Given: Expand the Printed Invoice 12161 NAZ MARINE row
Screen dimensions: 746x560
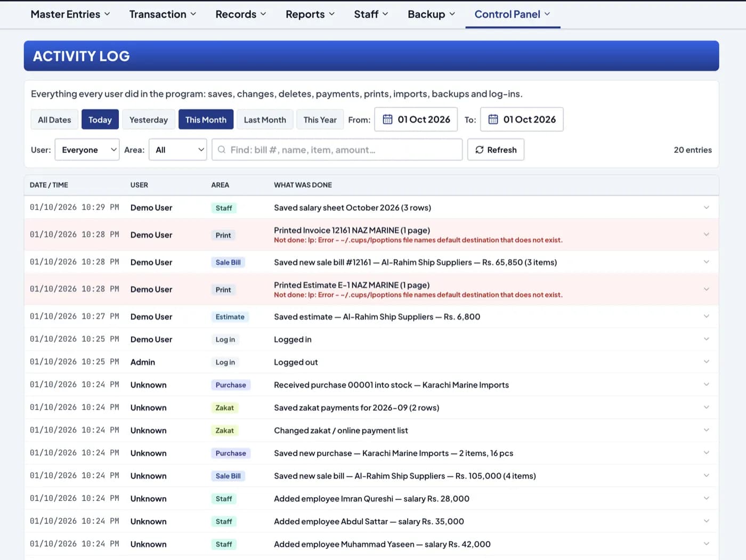Looking at the screenshot, I should (x=707, y=234).
